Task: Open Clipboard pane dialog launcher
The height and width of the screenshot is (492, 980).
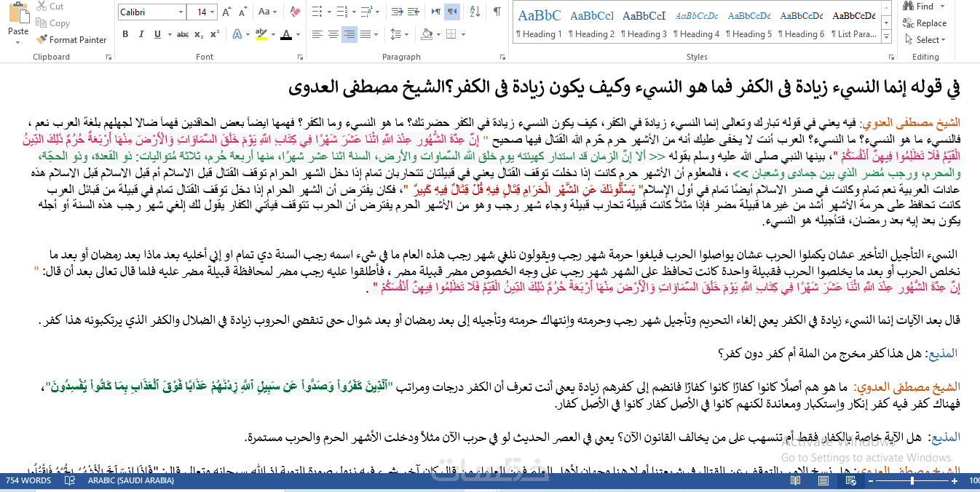Action: (x=108, y=57)
